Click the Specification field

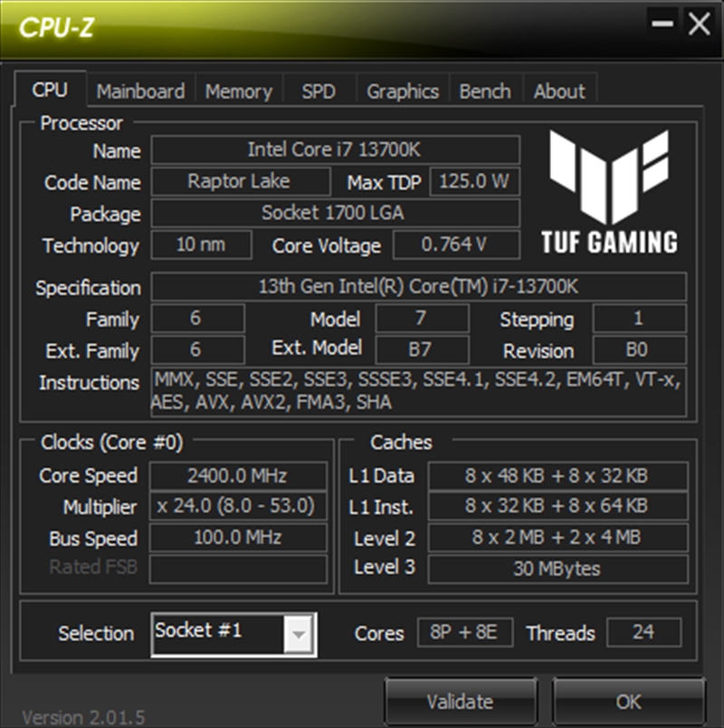419,286
